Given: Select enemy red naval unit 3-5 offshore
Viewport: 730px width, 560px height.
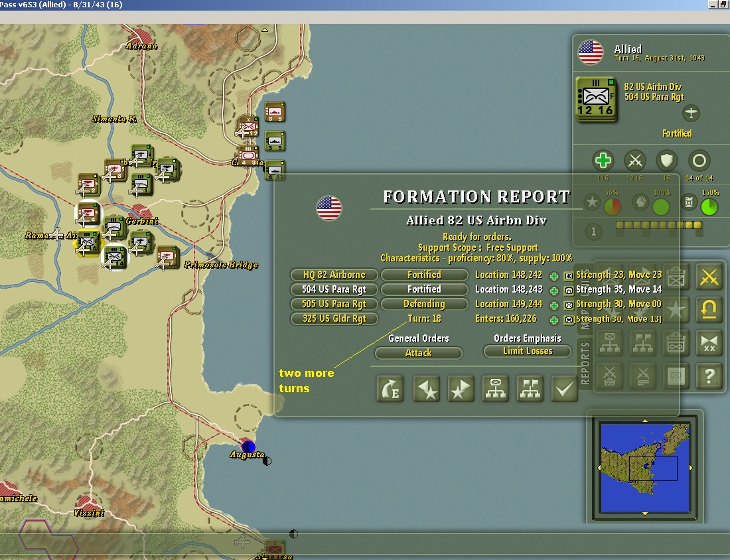Looking at the screenshot, I should point(275,111).
